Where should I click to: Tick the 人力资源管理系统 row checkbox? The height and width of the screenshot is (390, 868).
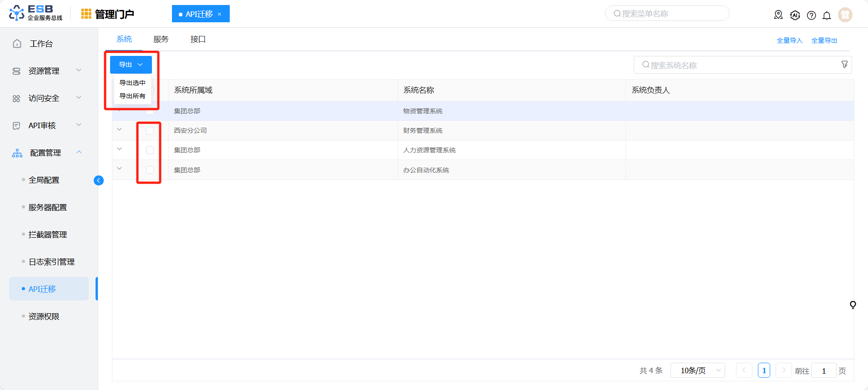[150, 150]
